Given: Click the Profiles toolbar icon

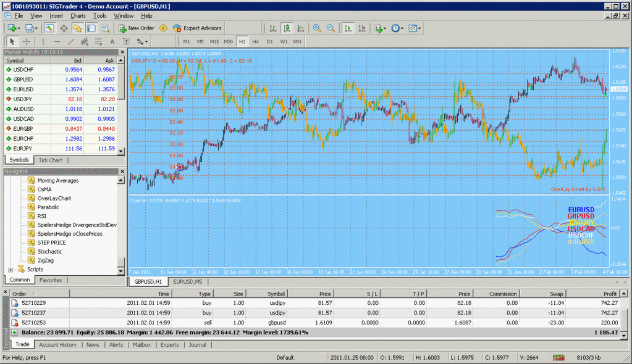Looking at the screenshot, I should point(29,28).
